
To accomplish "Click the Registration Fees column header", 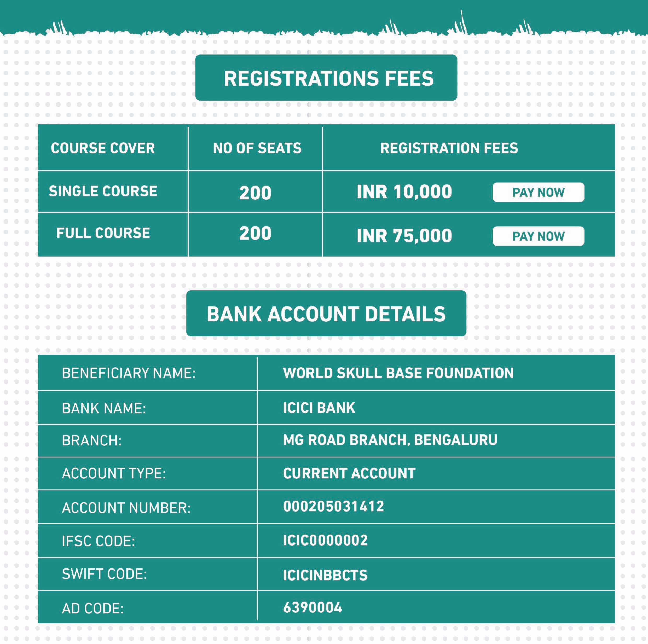I will pyautogui.click(x=449, y=148).
